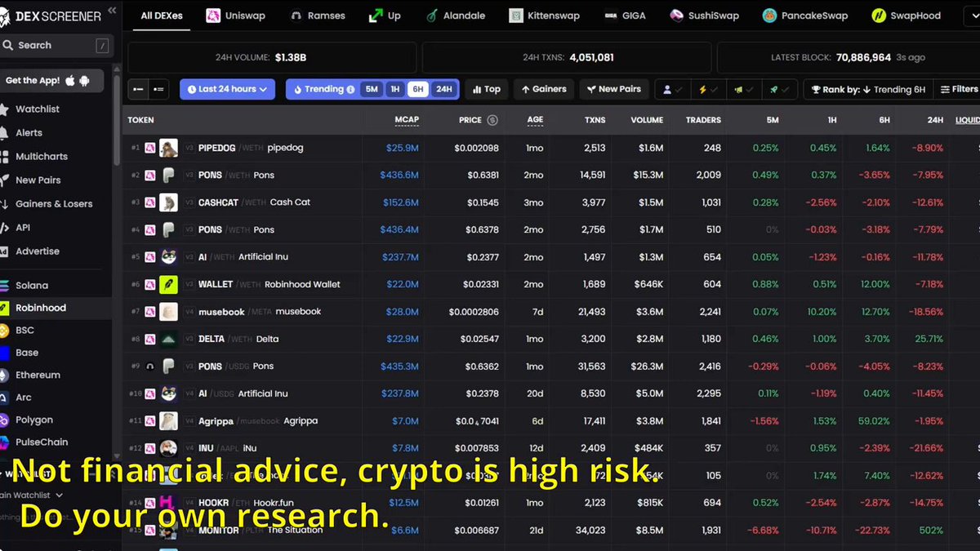The width and height of the screenshot is (980, 551).
Task: Open Alerts bell in sidebar
Action: (4, 132)
